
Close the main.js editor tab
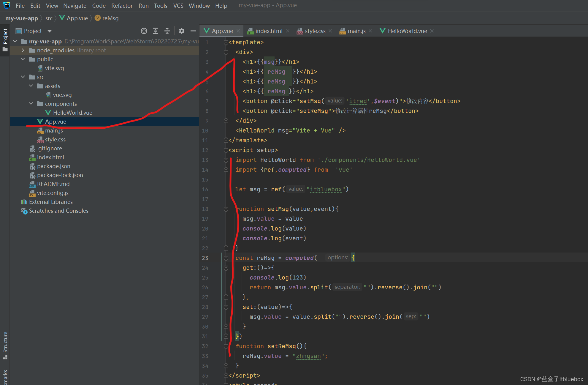click(x=370, y=31)
